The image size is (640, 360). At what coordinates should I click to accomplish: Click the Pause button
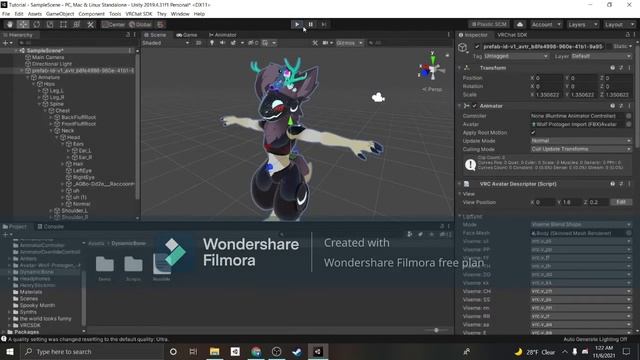pyautogui.click(x=310, y=24)
